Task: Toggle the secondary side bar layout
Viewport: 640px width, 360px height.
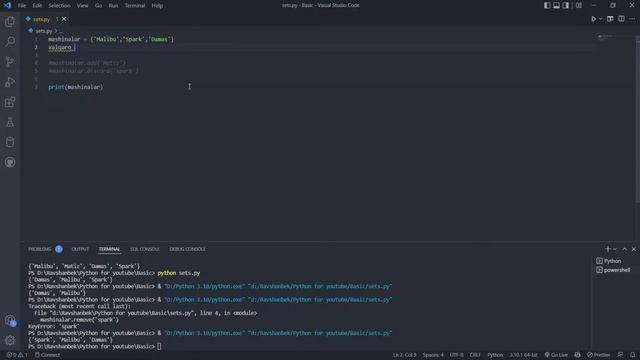Action: pyautogui.click(x=566, y=5)
